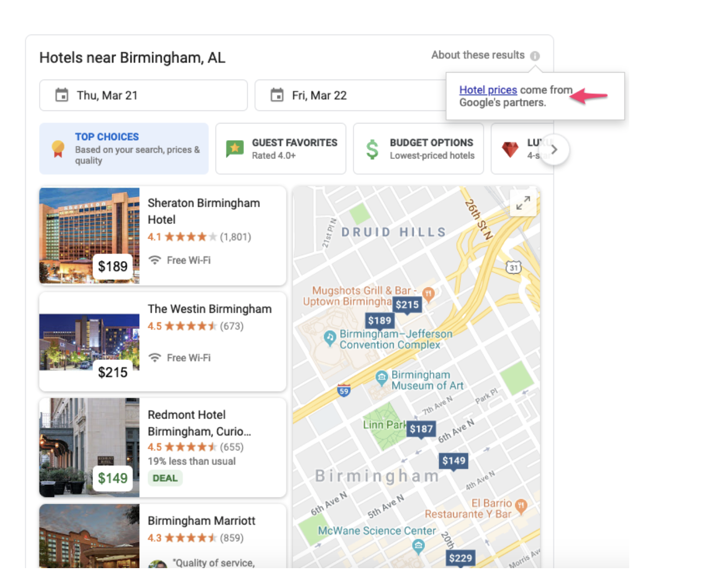Click the $189 price marker on the map
This screenshot has height=588, width=713.
click(380, 321)
